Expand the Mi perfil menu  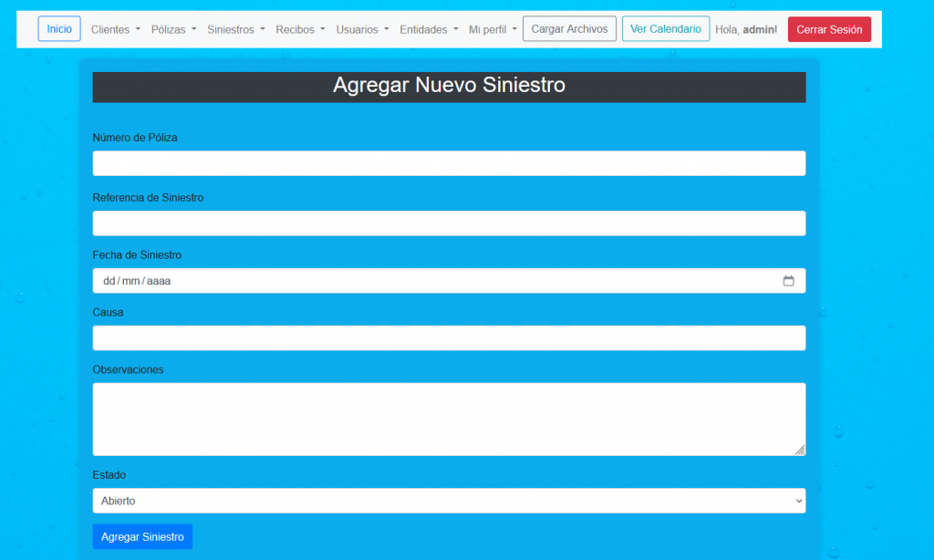(493, 29)
